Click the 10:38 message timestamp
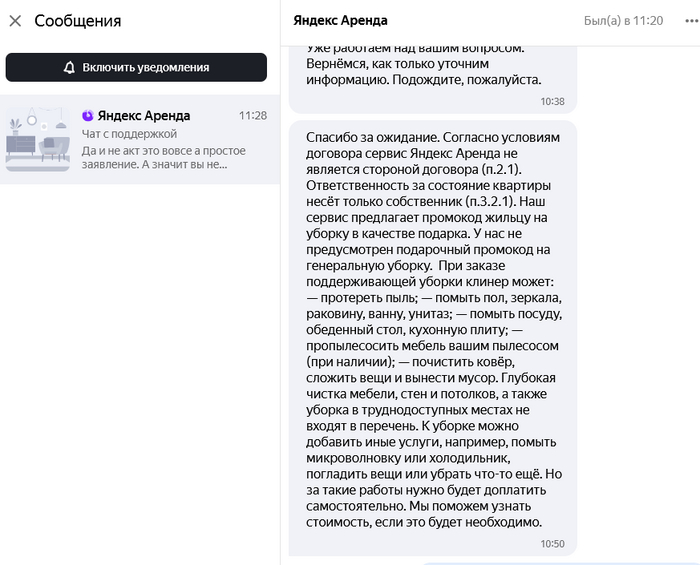 552,101
